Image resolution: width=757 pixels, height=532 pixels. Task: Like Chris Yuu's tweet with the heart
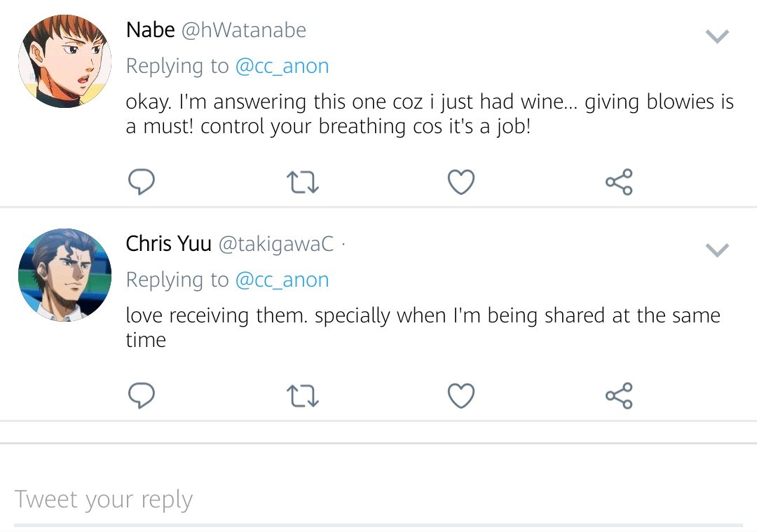[x=461, y=396]
